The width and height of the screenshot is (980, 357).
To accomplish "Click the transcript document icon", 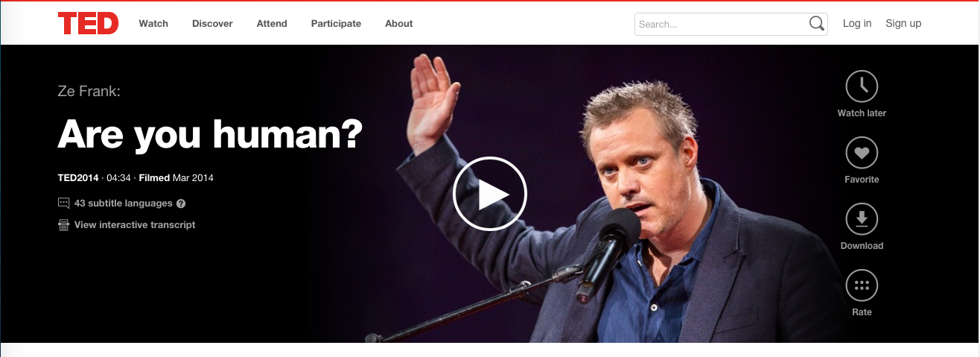I will click(x=64, y=225).
